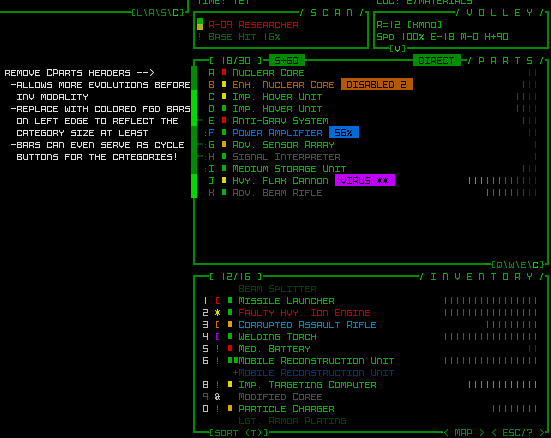This screenshot has height=438, width=551.
Task: Click the SORT (T) inventory button
Action: point(239,433)
